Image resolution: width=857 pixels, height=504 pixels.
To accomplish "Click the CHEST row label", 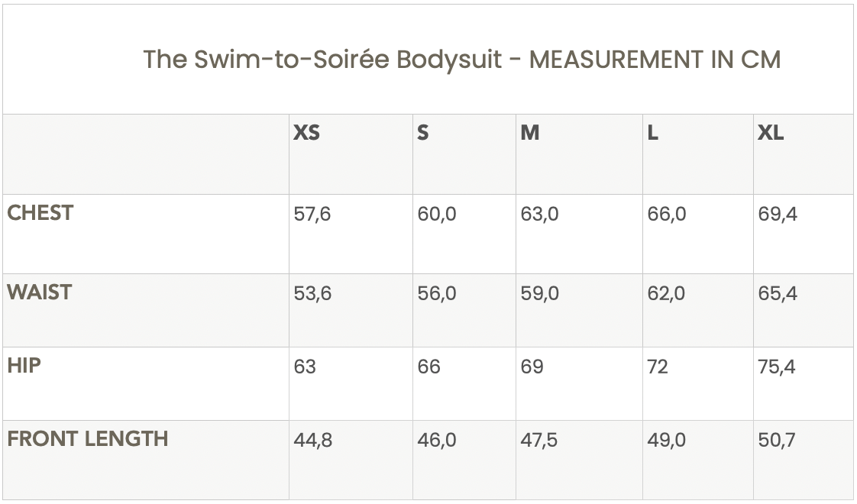I will coord(40,213).
